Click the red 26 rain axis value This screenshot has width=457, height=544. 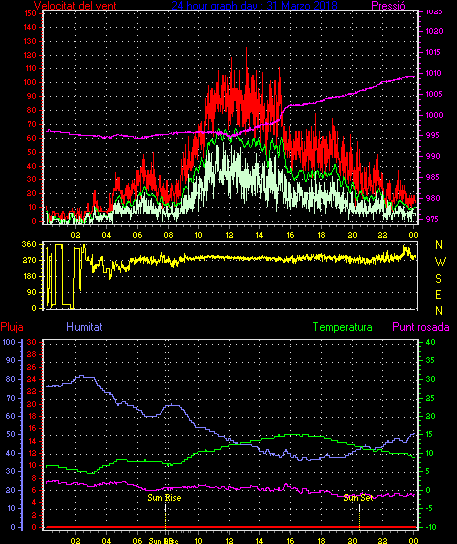pos(32,367)
